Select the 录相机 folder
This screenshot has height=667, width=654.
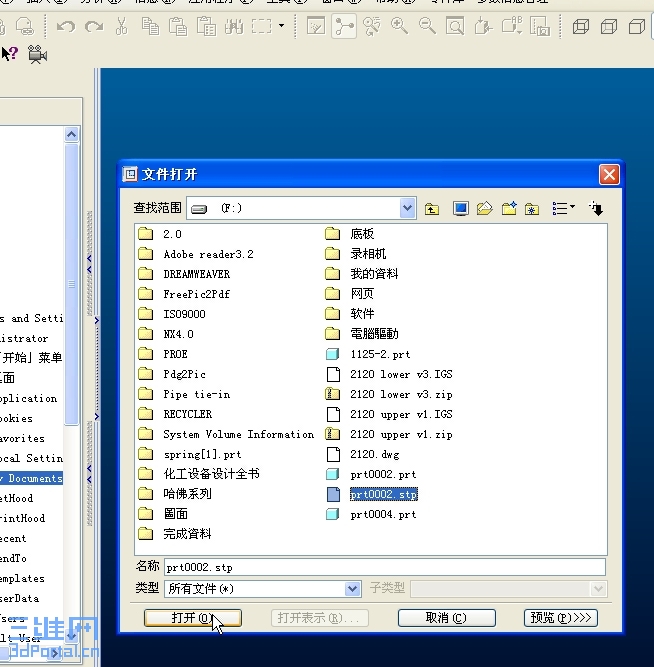(368, 254)
